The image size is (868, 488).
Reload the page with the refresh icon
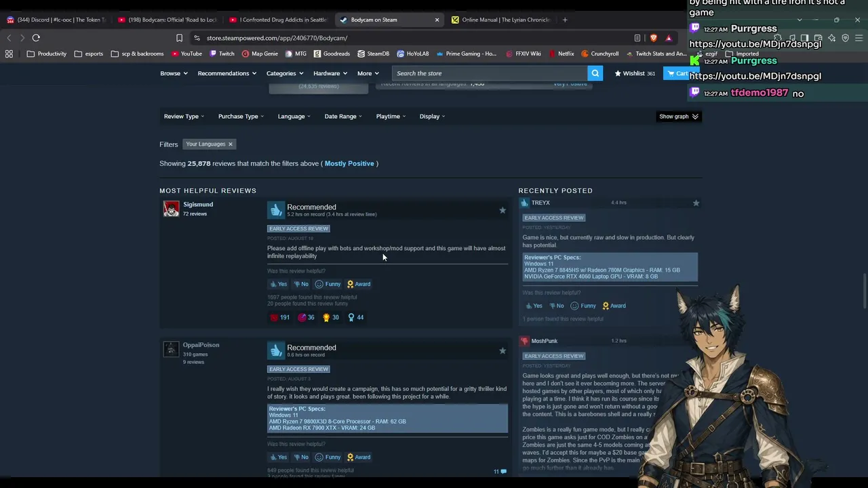point(36,38)
